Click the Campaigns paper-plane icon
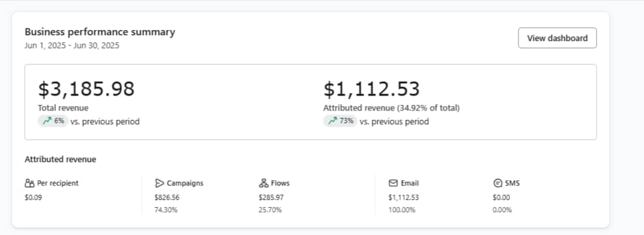The image size is (644, 235). [x=159, y=183]
